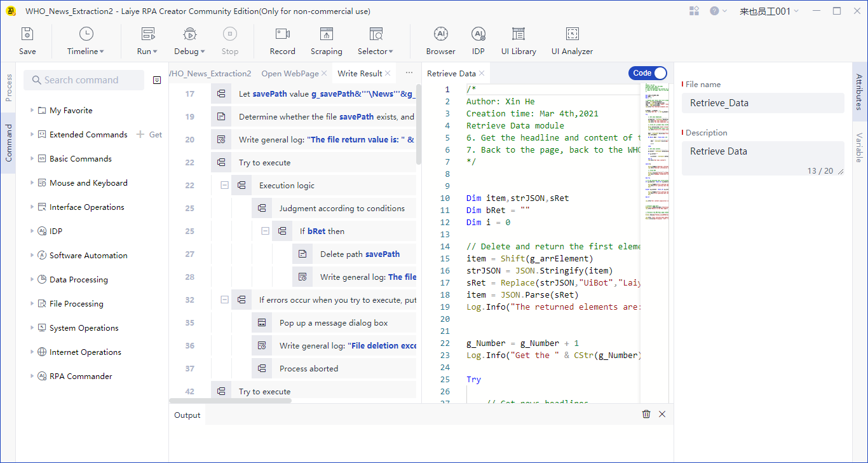Viewport: 868px width, 463px height.
Task: Expand File Processing commands
Action: tap(32, 303)
